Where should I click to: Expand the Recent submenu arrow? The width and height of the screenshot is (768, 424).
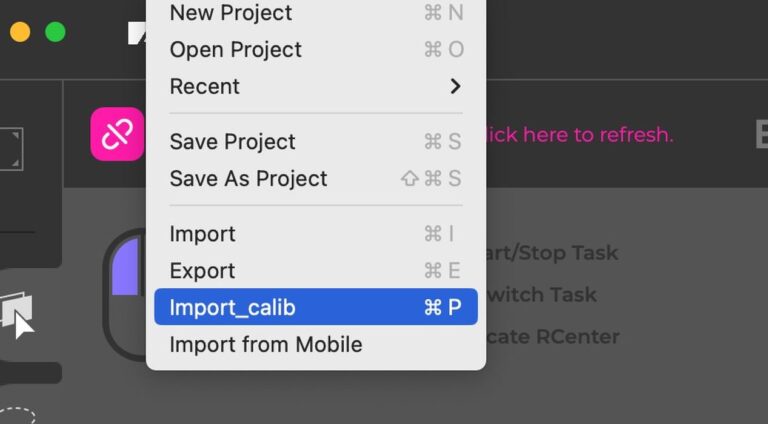pos(455,86)
